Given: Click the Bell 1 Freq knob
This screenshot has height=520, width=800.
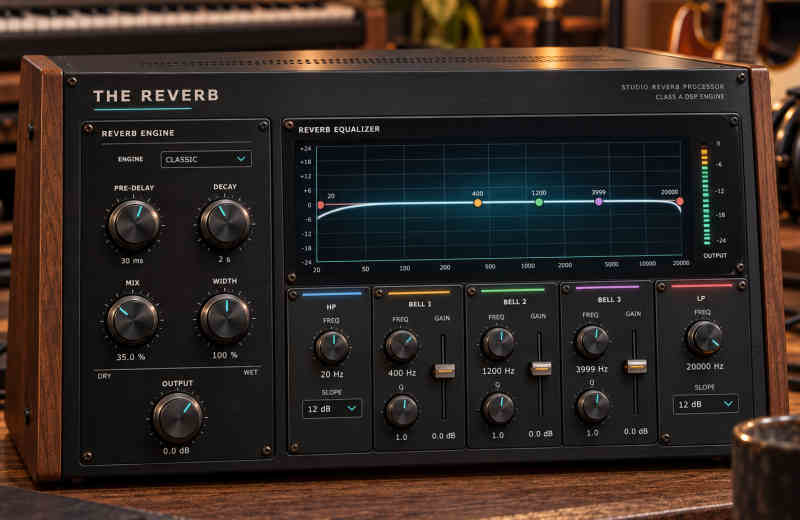Looking at the screenshot, I should point(402,345).
